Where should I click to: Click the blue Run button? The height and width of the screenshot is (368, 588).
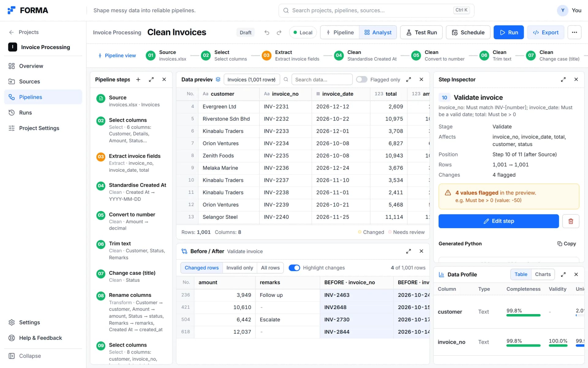tap(509, 32)
